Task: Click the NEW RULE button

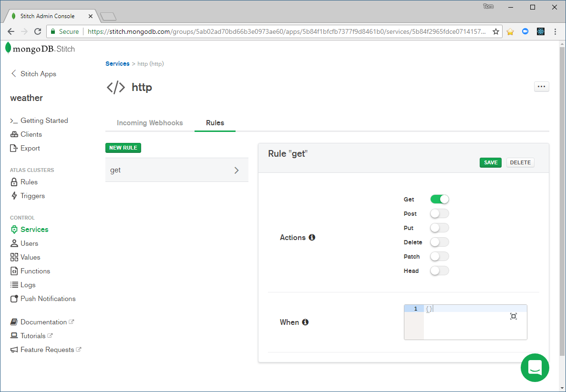Action: click(x=123, y=148)
